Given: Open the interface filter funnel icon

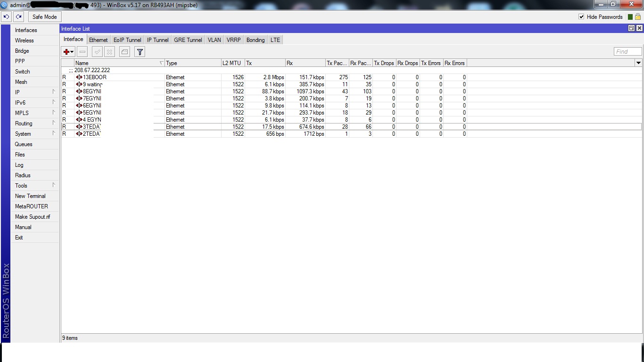Looking at the screenshot, I should 140,51.
